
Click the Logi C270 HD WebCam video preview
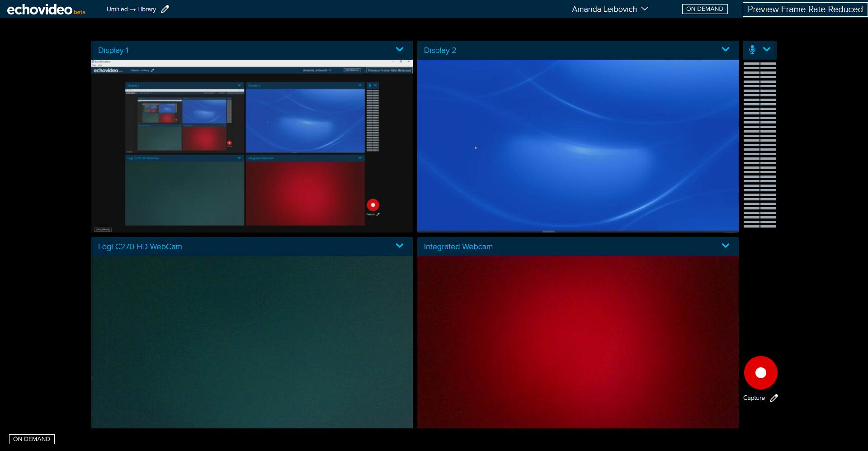(x=252, y=342)
